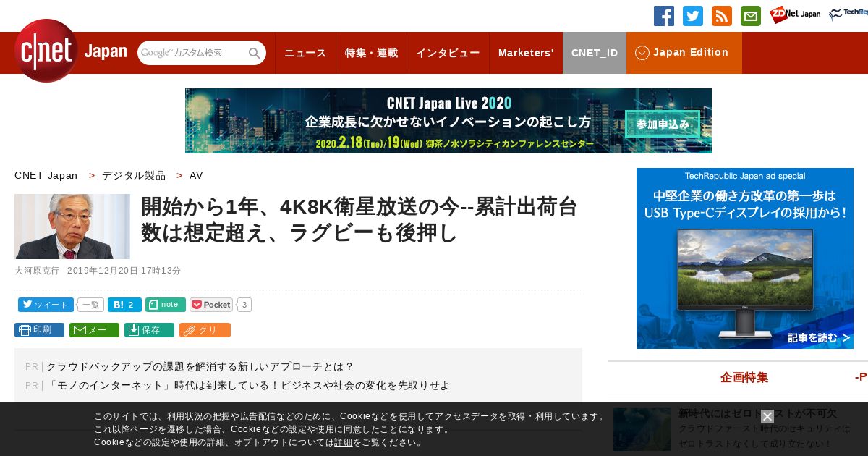Click the 印刷 print button

point(39,330)
